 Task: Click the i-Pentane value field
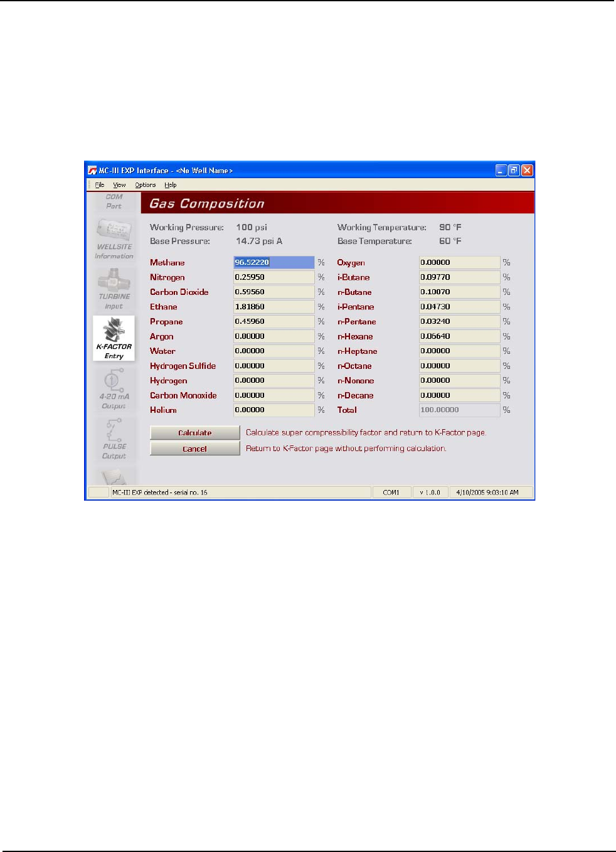click(x=460, y=307)
